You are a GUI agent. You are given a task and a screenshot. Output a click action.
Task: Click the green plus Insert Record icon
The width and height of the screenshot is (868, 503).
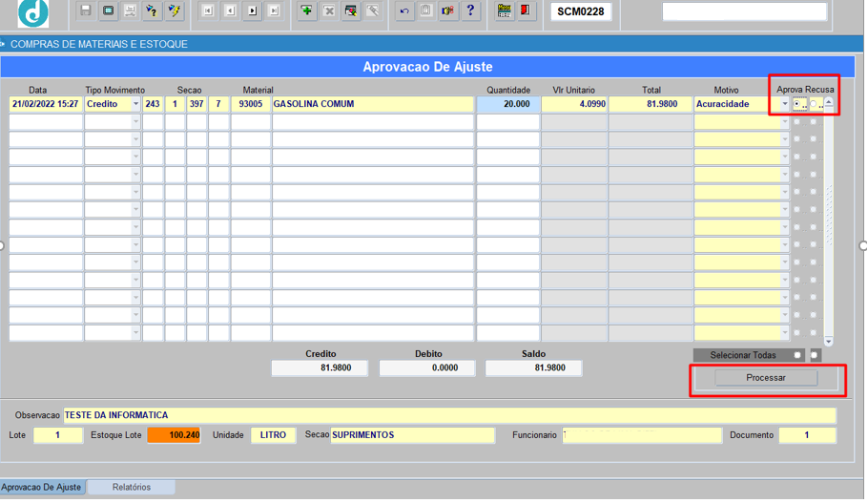click(x=306, y=10)
